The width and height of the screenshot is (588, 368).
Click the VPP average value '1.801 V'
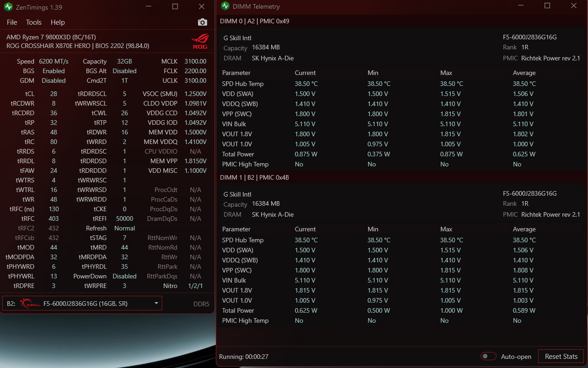tap(523, 114)
